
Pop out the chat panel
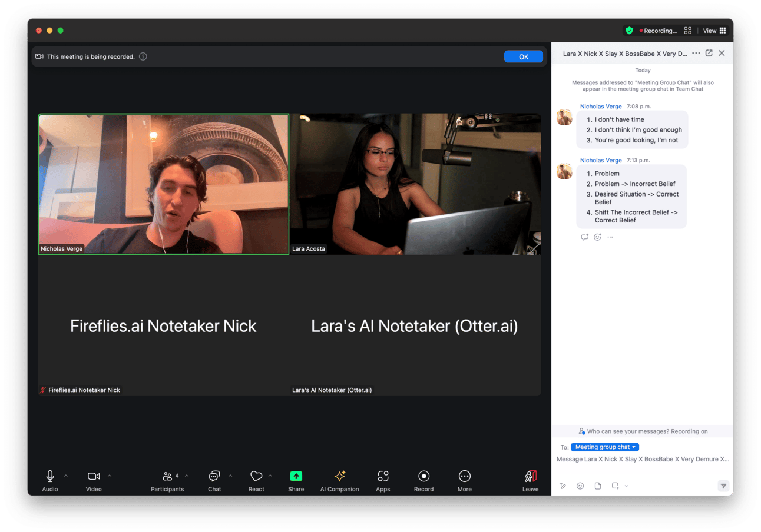709,53
